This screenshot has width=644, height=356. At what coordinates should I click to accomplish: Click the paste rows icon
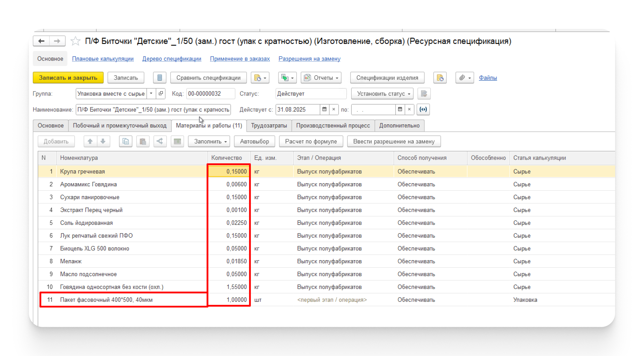click(143, 141)
